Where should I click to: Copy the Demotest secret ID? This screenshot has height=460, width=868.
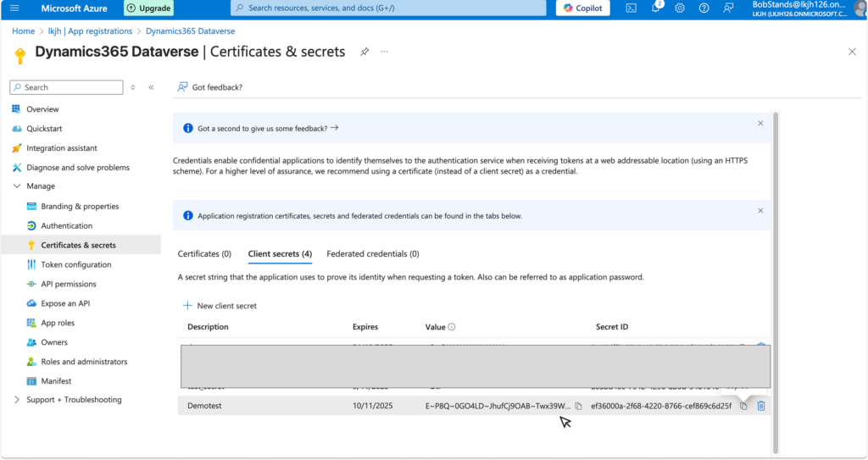click(743, 406)
